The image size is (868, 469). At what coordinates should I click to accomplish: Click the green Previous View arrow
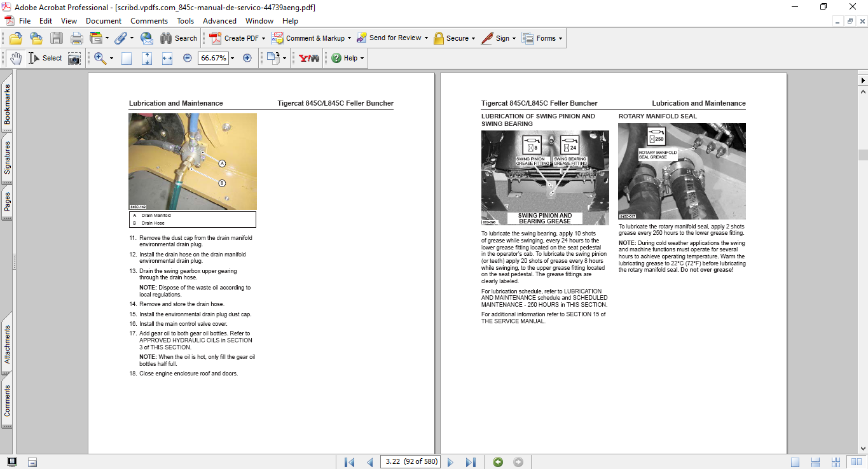[498, 462]
